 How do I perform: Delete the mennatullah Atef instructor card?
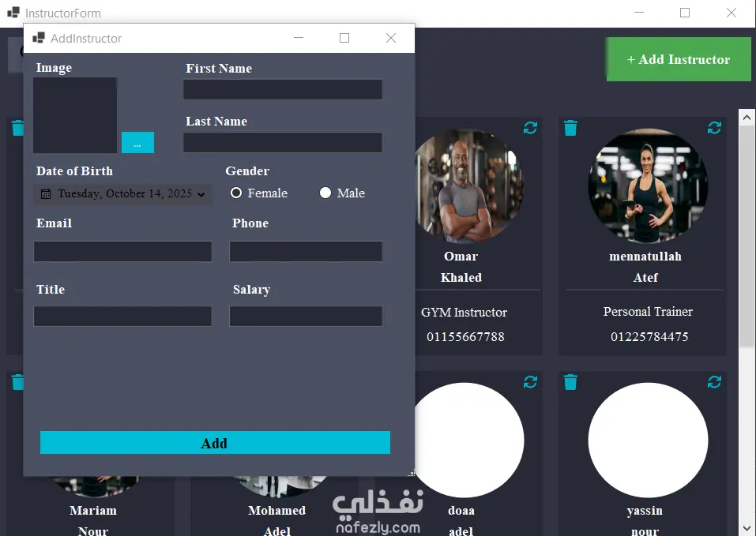coord(570,128)
